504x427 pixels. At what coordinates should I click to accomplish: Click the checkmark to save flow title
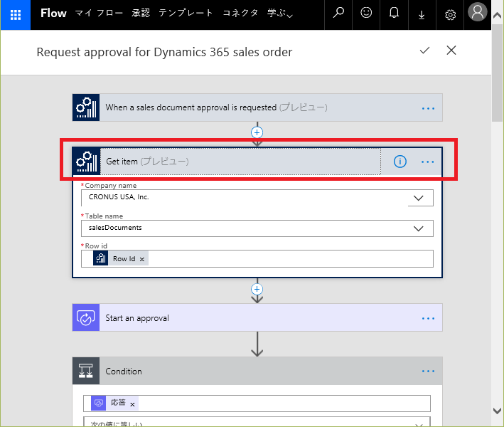424,51
